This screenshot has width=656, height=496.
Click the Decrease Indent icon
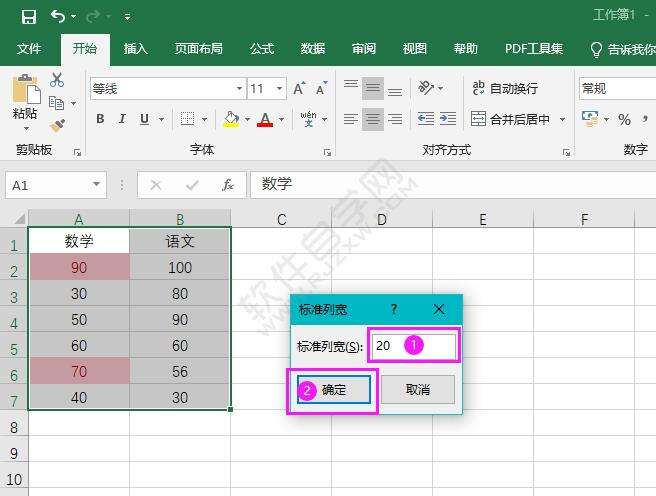(x=426, y=119)
